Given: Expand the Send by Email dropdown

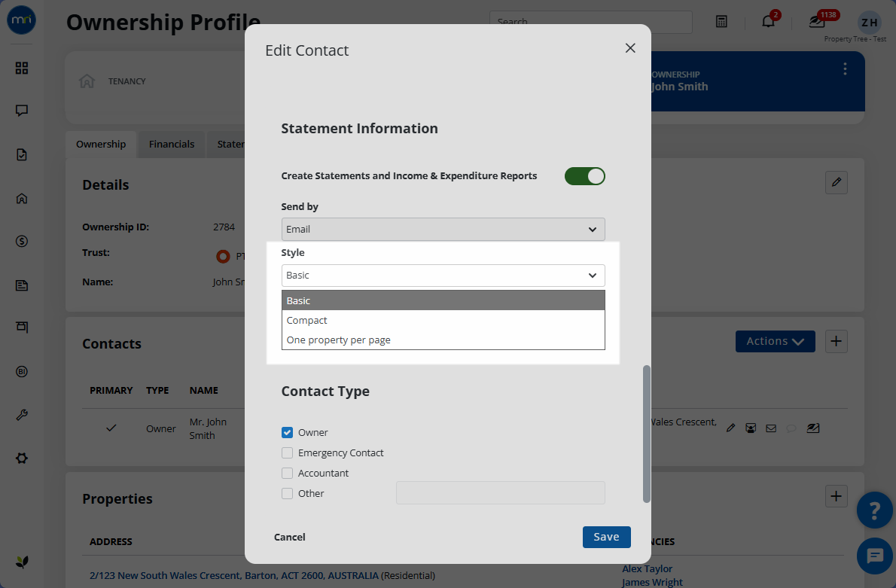Looking at the screenshot, I should click(443, 229).
